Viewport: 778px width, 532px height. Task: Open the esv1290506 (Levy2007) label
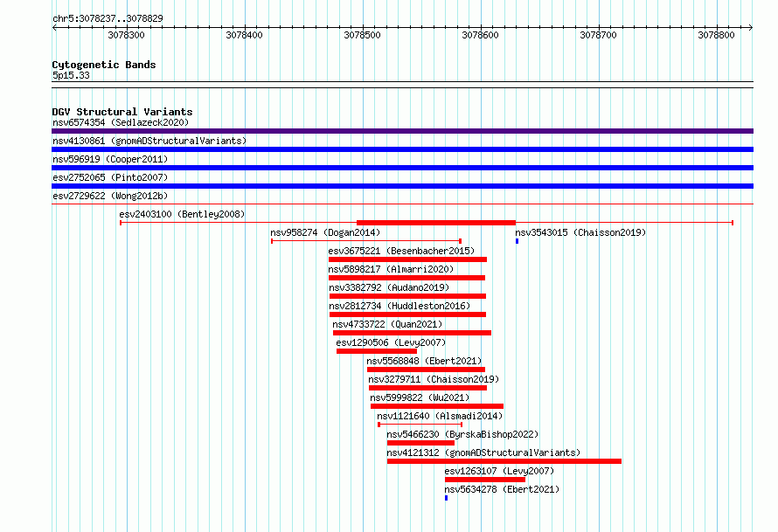click(391, 342)
